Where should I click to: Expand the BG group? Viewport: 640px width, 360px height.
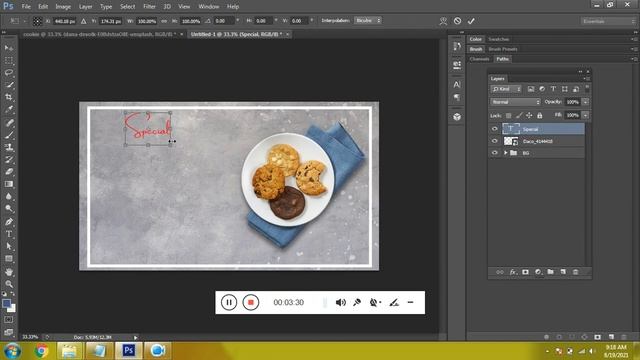[x=505, y=153]
